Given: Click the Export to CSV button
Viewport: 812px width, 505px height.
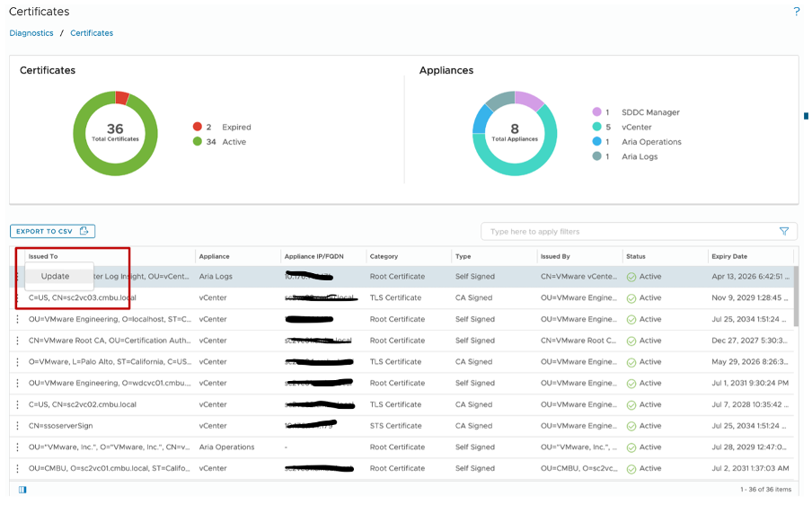Looking at the screenshot, I should pos(52,232).
